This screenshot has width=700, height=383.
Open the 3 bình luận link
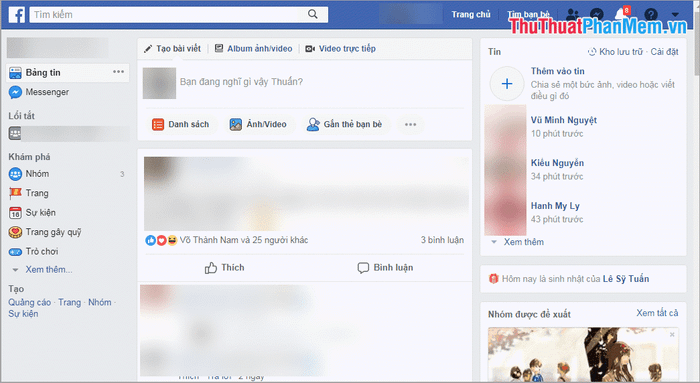pyautogui.click(x=442, y=240)
